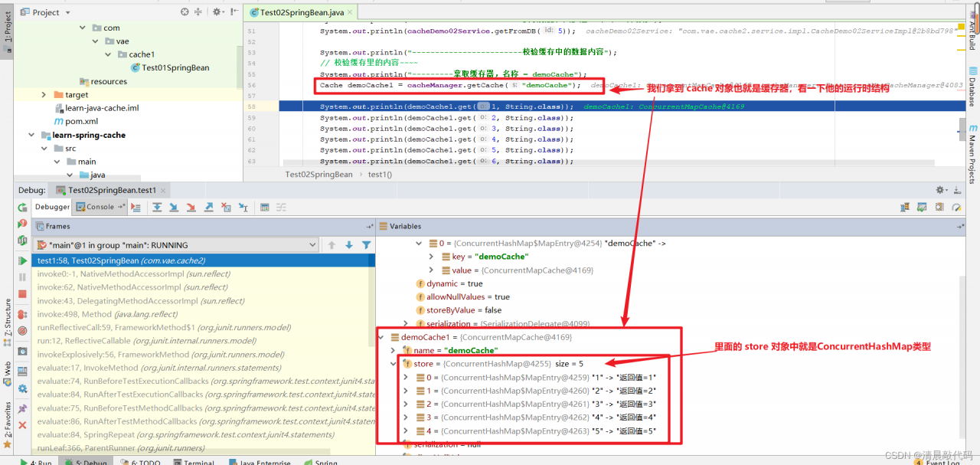Image resolution: width=980 pixels, height=465 pixels.
Task: Toggle breakpoint in gutter at line 59
Action: point(268,118)
